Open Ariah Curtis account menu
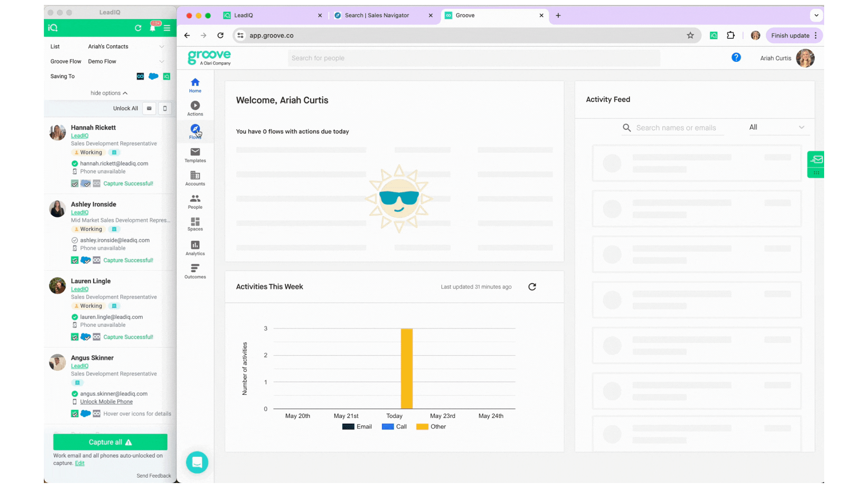The height and width of the screenshot is (488, 868). click(787, 58)
